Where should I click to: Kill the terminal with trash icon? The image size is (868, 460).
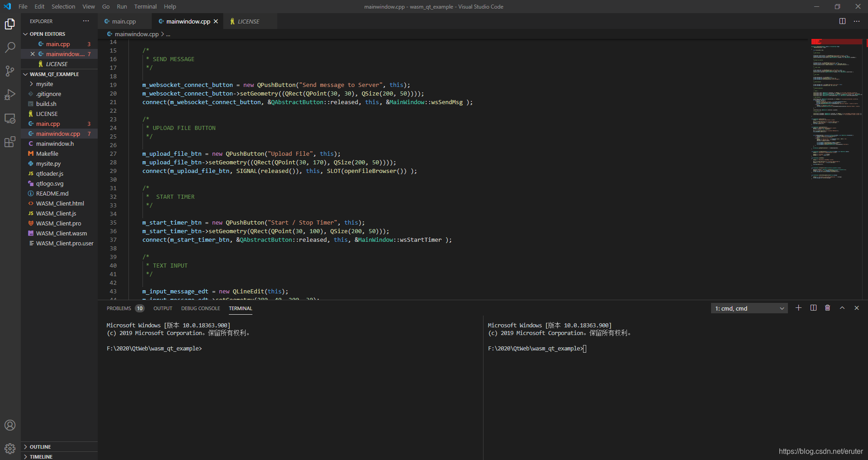click(x=828, y=308)
